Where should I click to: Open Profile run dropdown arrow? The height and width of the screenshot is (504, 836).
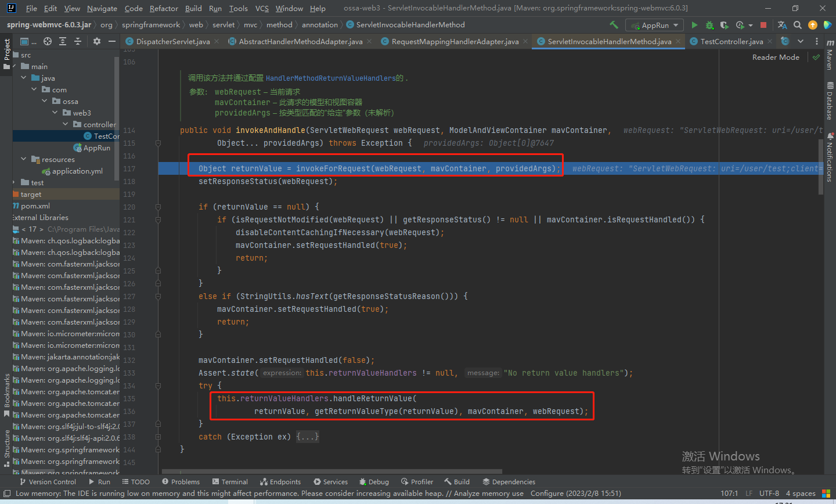[x=750, y=26]
